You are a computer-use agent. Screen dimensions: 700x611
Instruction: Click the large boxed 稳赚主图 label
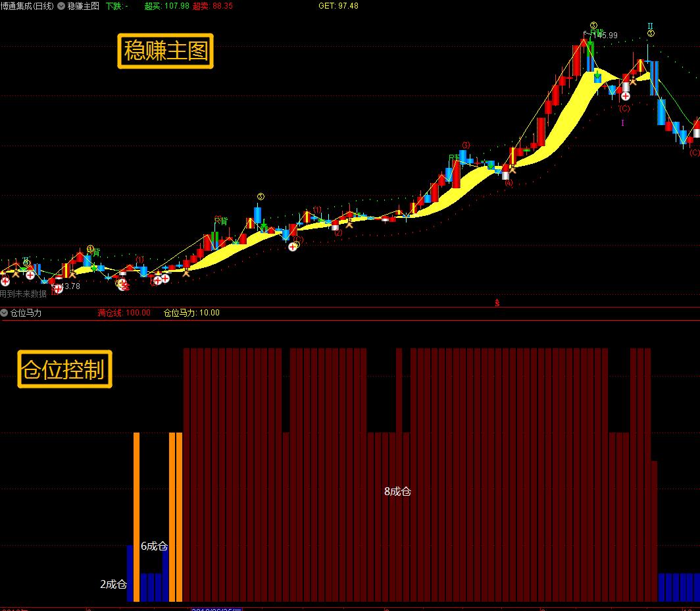(x=166, y=51)
